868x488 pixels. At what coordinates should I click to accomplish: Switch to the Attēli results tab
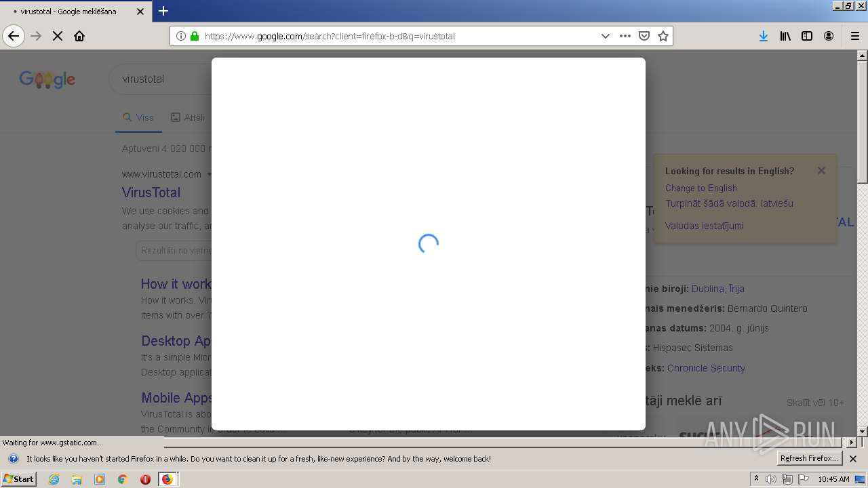point(188,117)
